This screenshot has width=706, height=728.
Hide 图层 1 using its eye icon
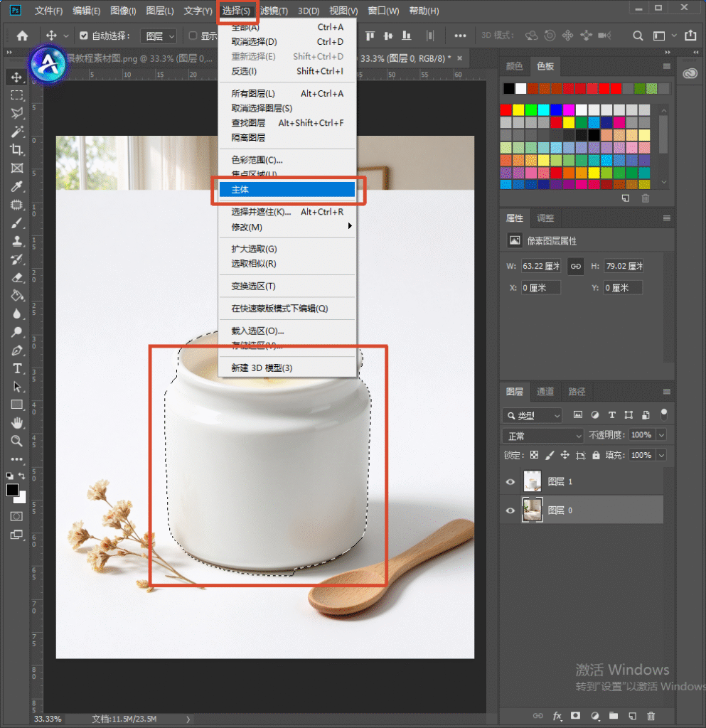510,481
